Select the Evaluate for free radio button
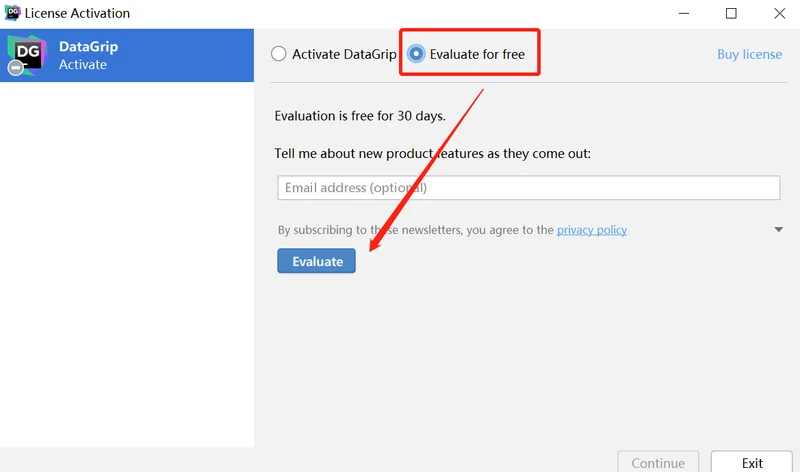The width and height of the screenshot is (800, 472). click(416, 54)
